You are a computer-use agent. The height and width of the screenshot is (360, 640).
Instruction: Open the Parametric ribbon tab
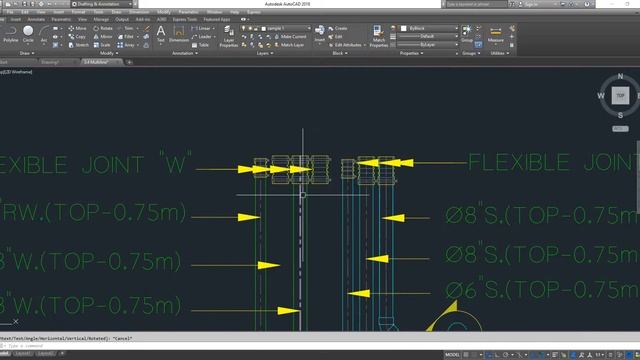(61, 19)
